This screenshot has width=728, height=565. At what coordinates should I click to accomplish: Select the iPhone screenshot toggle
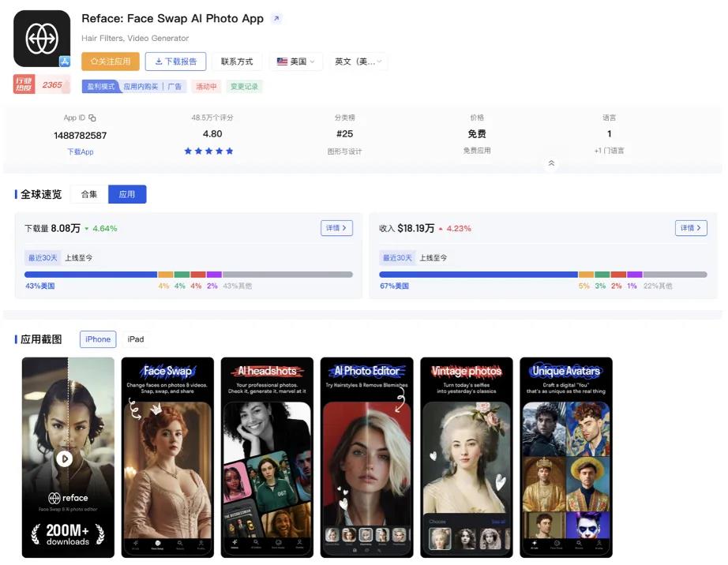click(97, 339)
